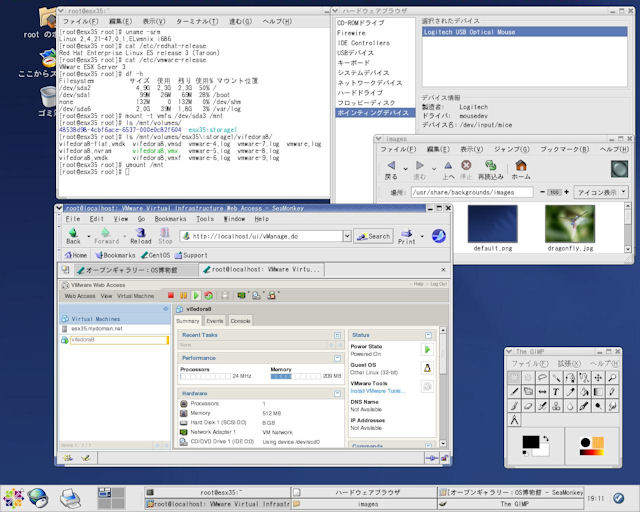
Task: Collapse the Performance panel
Action: 338,358
